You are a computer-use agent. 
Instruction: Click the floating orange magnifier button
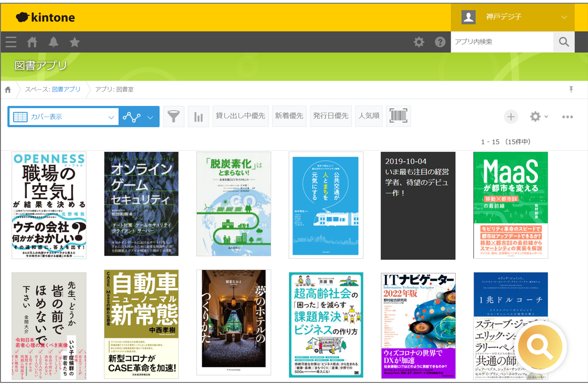pos(540,348)
